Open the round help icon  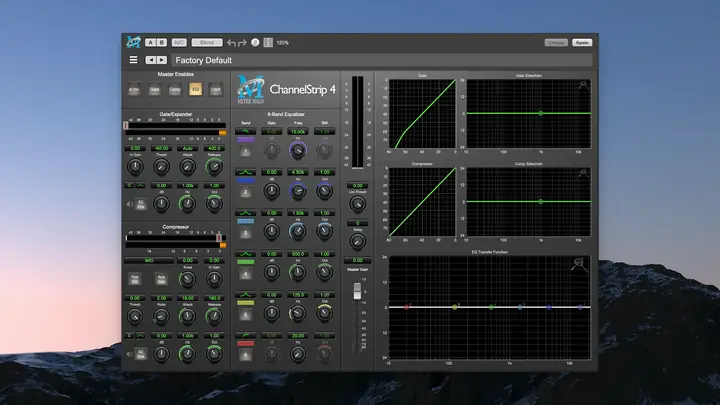coord(255,43)
